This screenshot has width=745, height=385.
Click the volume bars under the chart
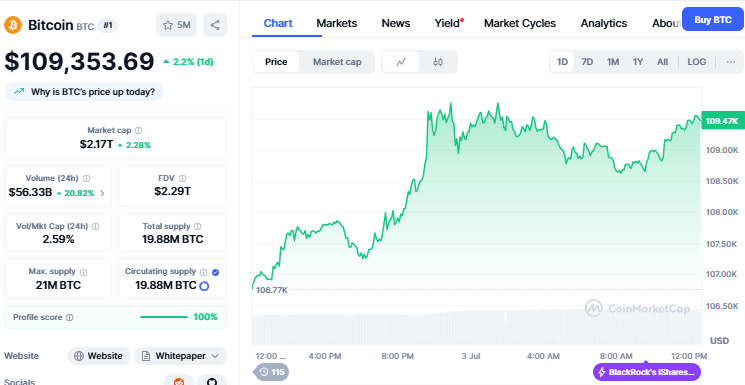(477, 327)
